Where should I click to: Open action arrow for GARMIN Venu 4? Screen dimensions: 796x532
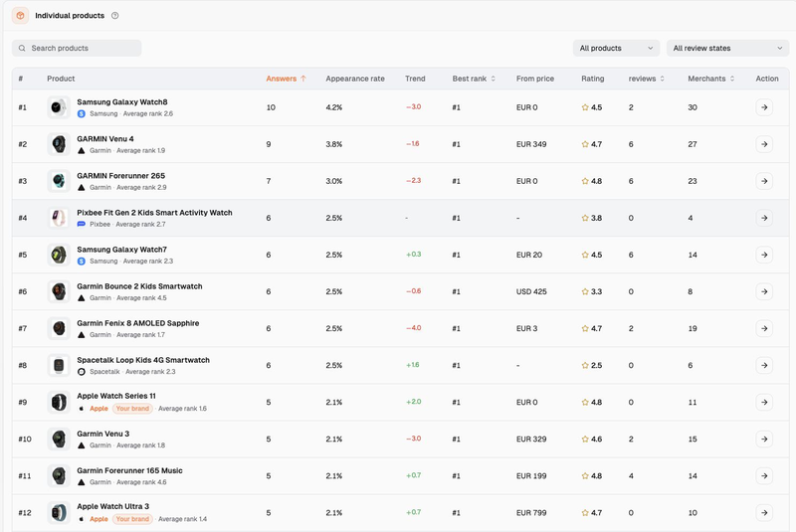click(764, 144)
